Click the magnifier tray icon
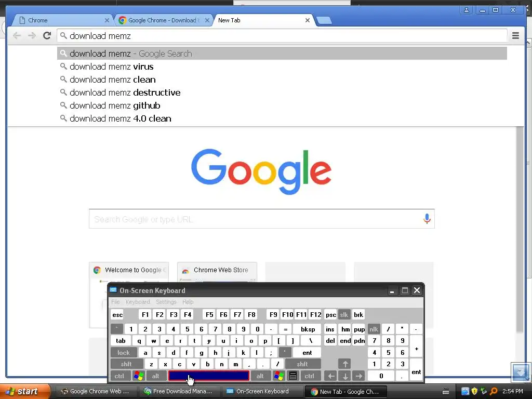532x399 pixels. (x=494, y=391)
